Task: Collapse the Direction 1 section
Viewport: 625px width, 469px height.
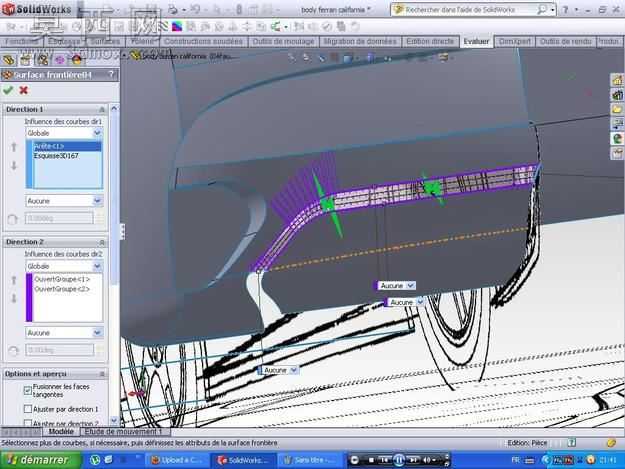Action: pyautogui.click(x=102, y=109)
